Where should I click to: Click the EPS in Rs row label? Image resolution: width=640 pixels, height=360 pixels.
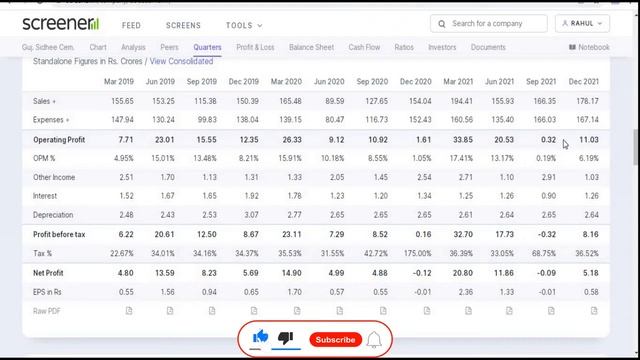click(47, 292)
